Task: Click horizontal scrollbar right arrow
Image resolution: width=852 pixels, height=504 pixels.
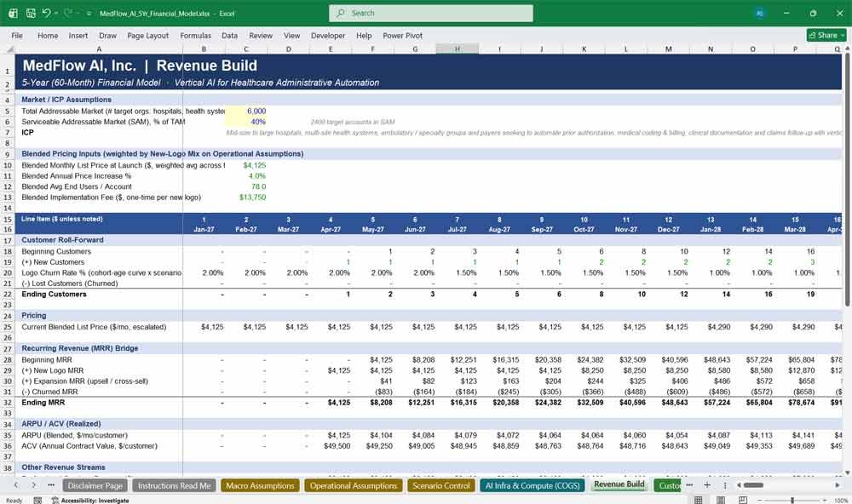Action: (x=838, y=485)
